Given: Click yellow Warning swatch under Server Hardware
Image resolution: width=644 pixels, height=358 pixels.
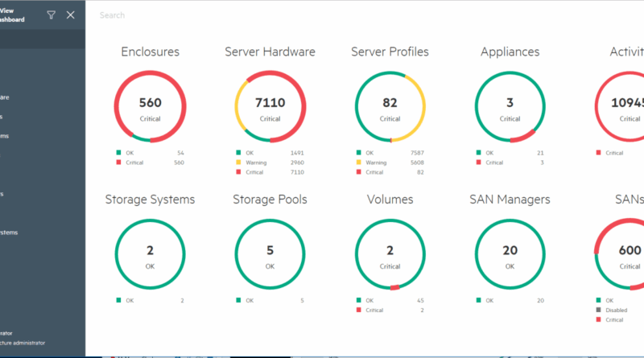Looking at the screenshot, I should pos(239,163).
